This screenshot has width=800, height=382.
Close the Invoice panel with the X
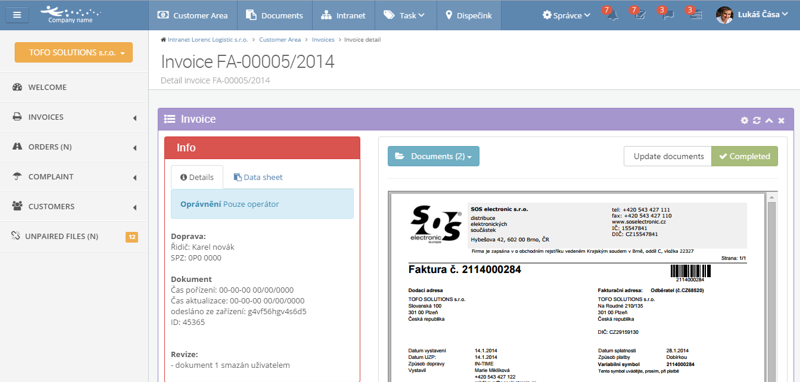click(x=781, y=120)
